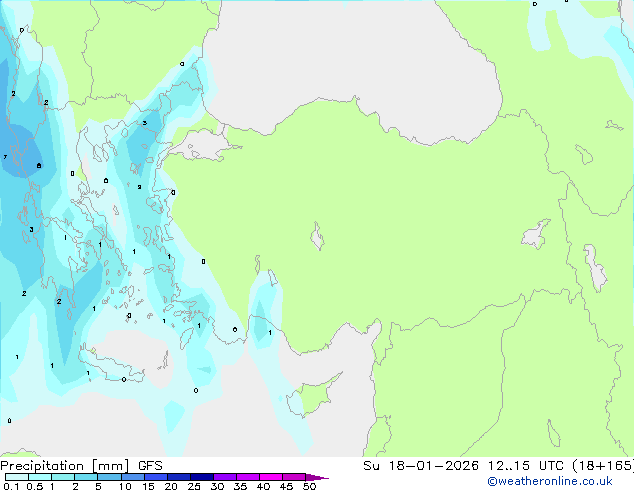Pick the 25 mm dark blue legend swatch
The height and width of the screenshot is (490, 634).
click(202, 477)
